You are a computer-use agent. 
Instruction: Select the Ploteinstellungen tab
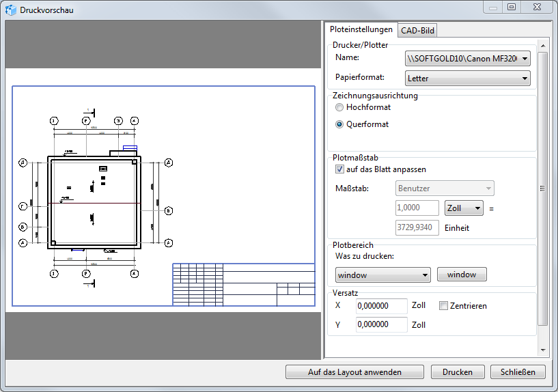pyautogui.click(x=361, y=30)
